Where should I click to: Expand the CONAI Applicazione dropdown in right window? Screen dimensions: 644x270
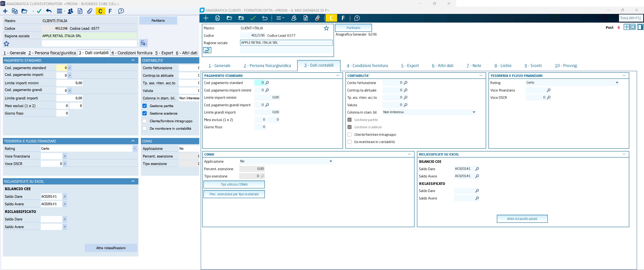point(331,161)
